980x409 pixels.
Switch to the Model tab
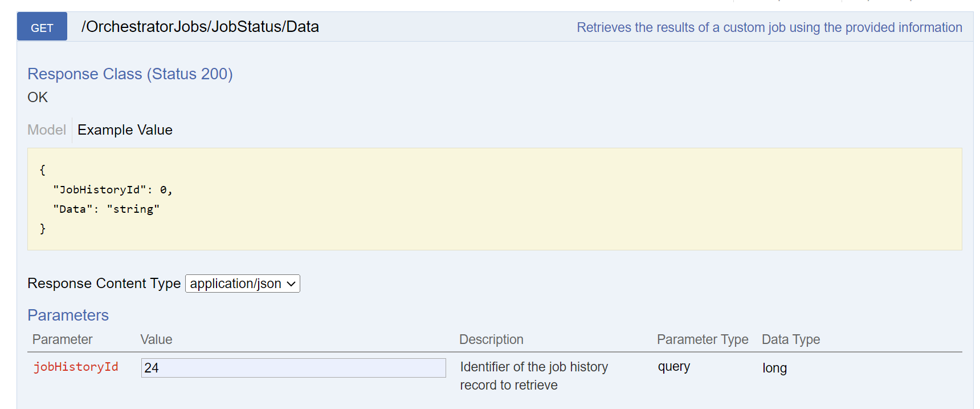pos(47,130)
